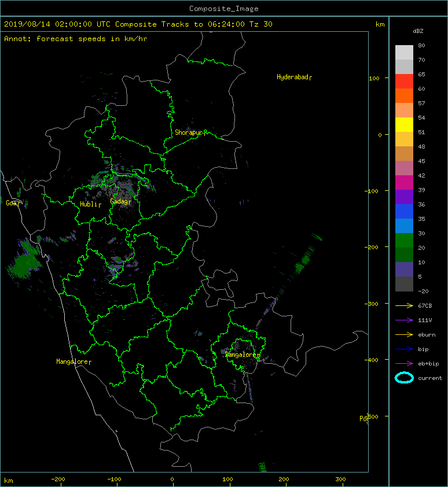
Task: Click the dark green 10–20 dBZ swatch
Action: coord(404,254)
